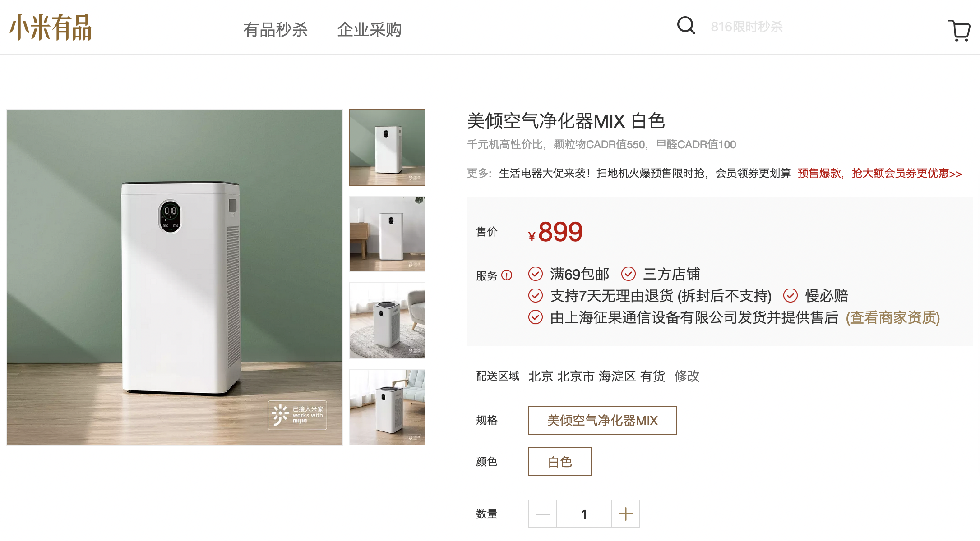Open the shopping cart icon

coord(959,31)
